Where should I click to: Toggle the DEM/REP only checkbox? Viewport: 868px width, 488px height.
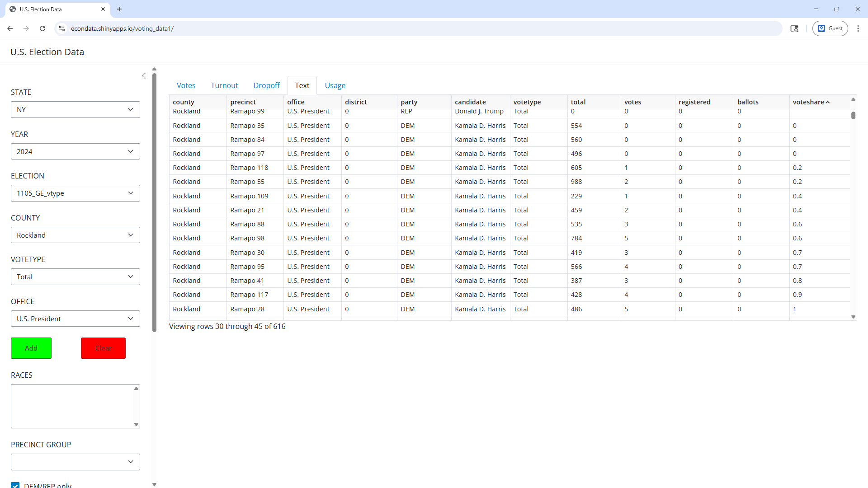coord(15,485)
